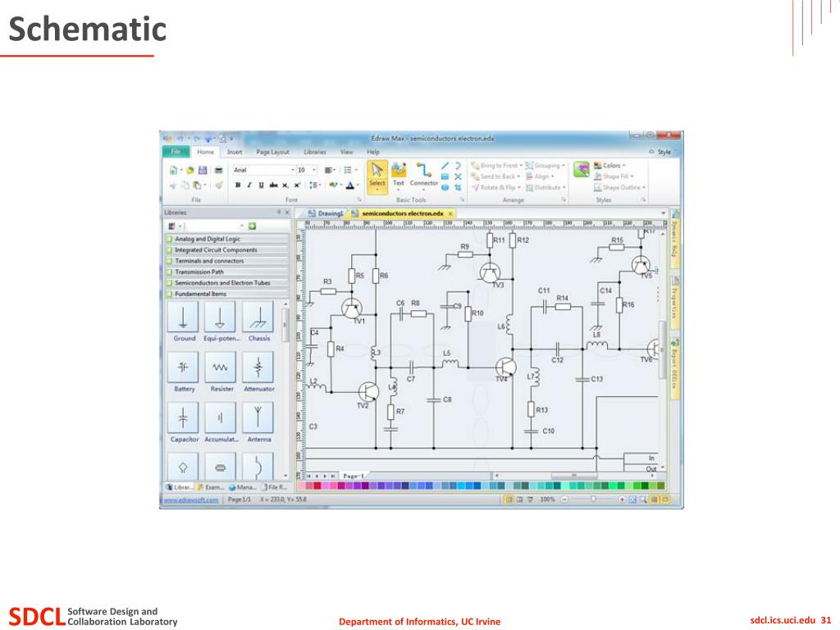Open the font size 10 dropdown
840x630 pixels.
pos(314,171)
